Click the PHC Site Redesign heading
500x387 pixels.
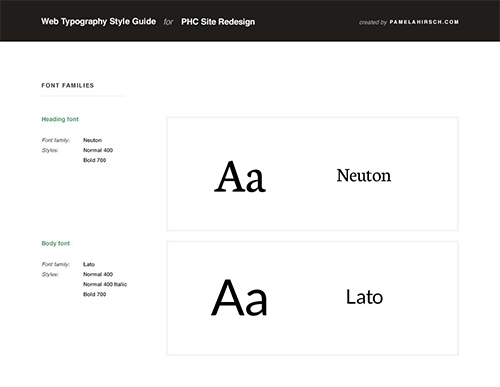click(218, 22)
